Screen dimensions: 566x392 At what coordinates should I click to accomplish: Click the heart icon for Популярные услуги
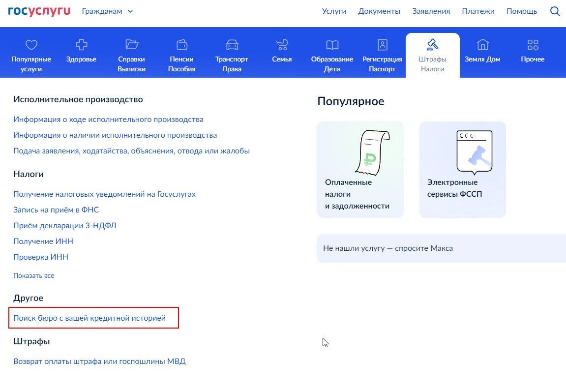point(31,45)
